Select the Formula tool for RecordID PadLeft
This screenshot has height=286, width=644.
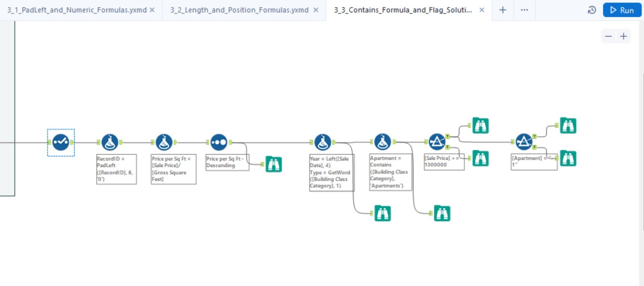[110, 142]
